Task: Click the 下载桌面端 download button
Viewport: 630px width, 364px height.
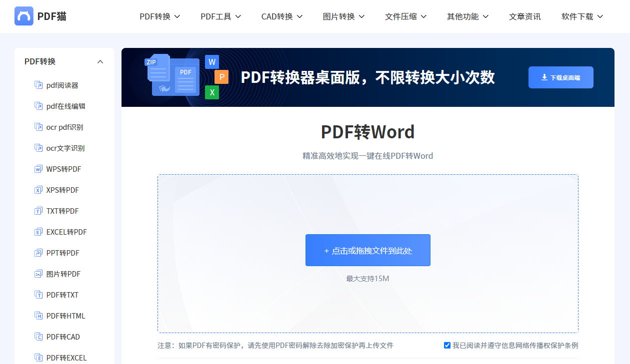Action: point(560,77)
